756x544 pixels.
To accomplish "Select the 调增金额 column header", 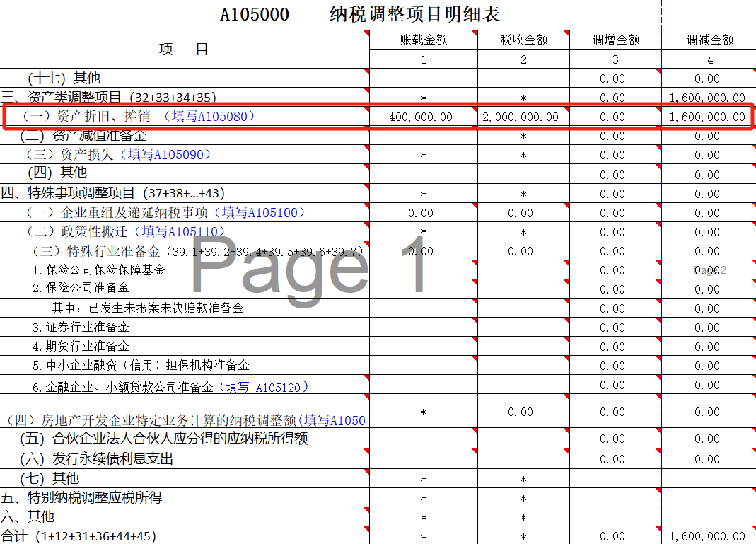I will click(615, 40).
